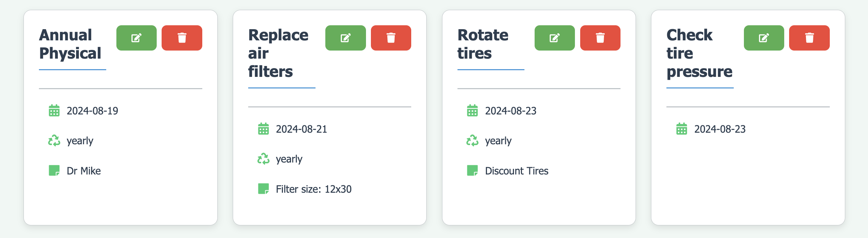The image size is (868, 238).
Task: Click calendar icon beside 2024-08-19
Action: (54, 111)
